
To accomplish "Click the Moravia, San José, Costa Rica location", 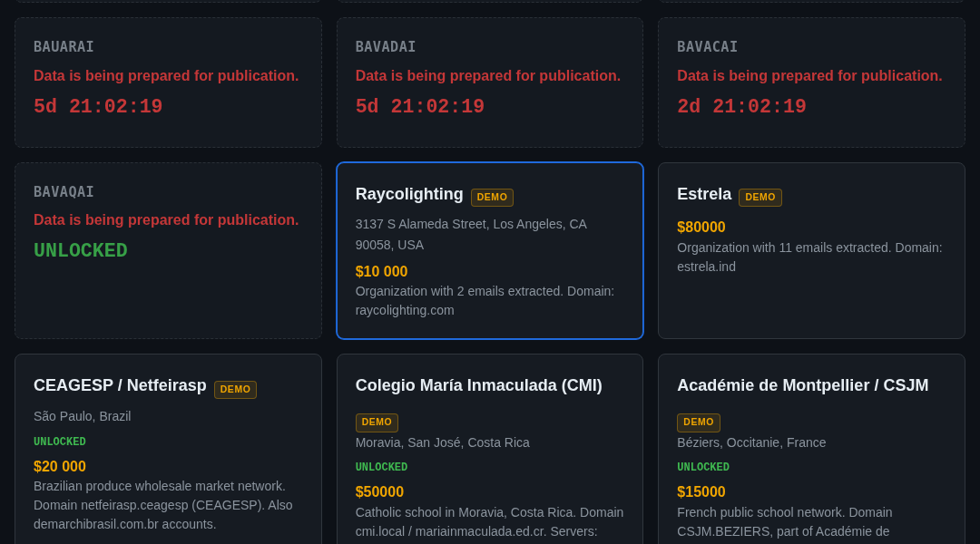I will pyautogui.click(x=443, y=442).
